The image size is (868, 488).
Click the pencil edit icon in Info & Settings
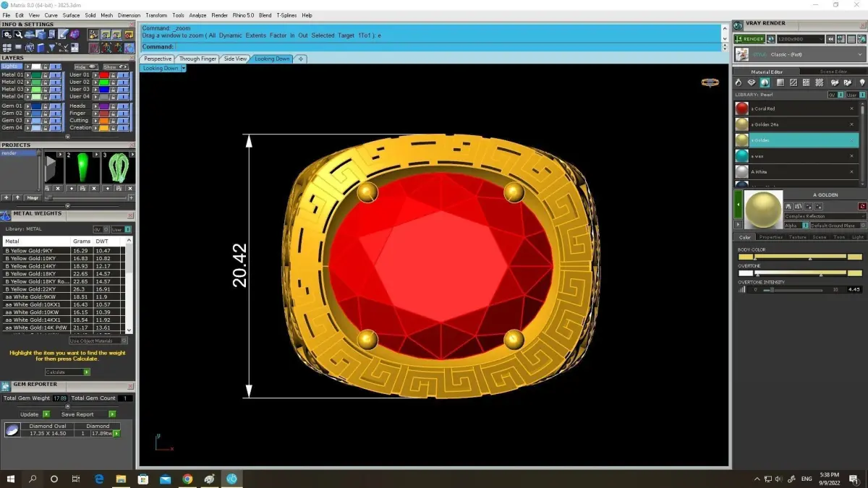(63, 33)
